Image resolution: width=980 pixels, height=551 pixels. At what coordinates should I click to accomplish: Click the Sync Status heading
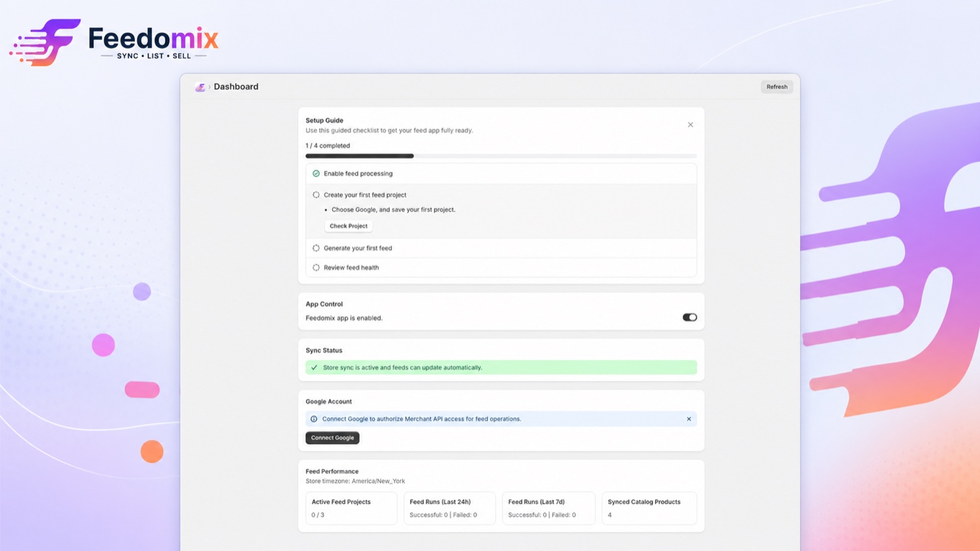click(324, 350)
